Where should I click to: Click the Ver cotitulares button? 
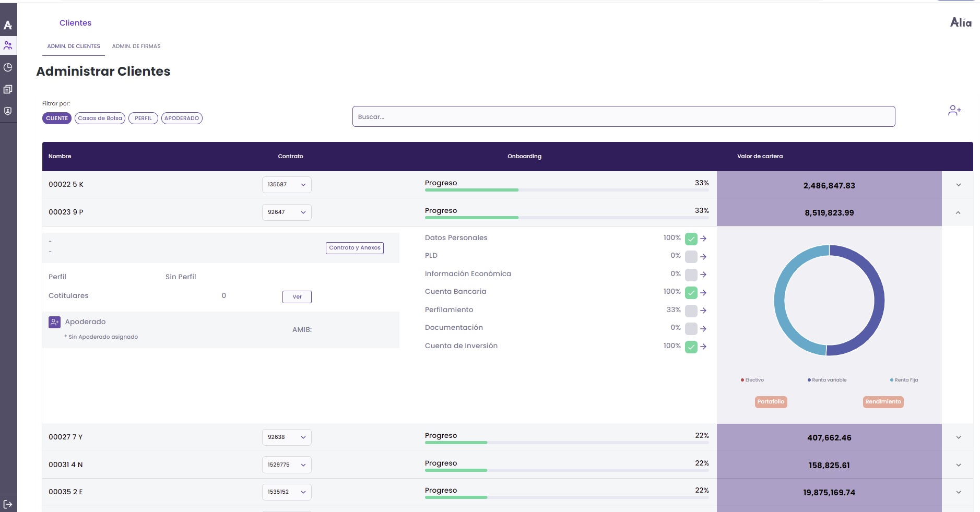pos(297,297)
